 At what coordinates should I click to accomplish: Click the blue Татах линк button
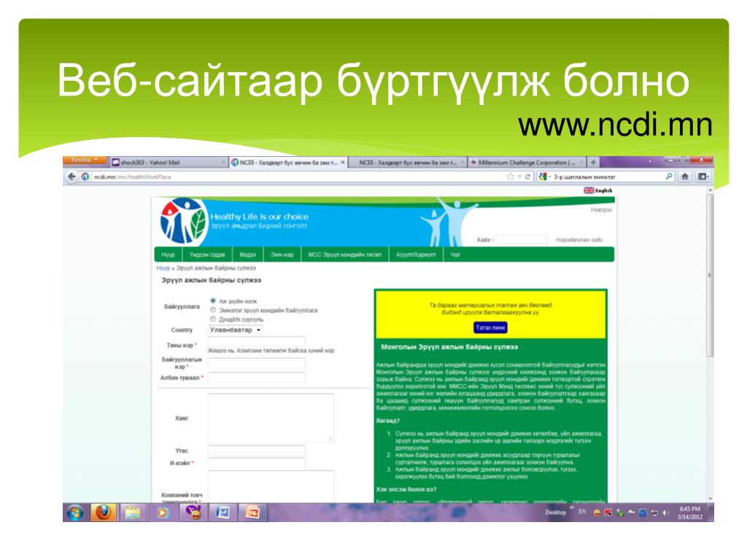pos(490,327)
